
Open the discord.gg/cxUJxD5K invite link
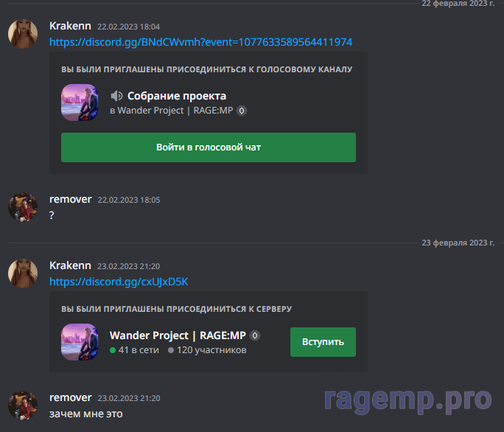119,282
